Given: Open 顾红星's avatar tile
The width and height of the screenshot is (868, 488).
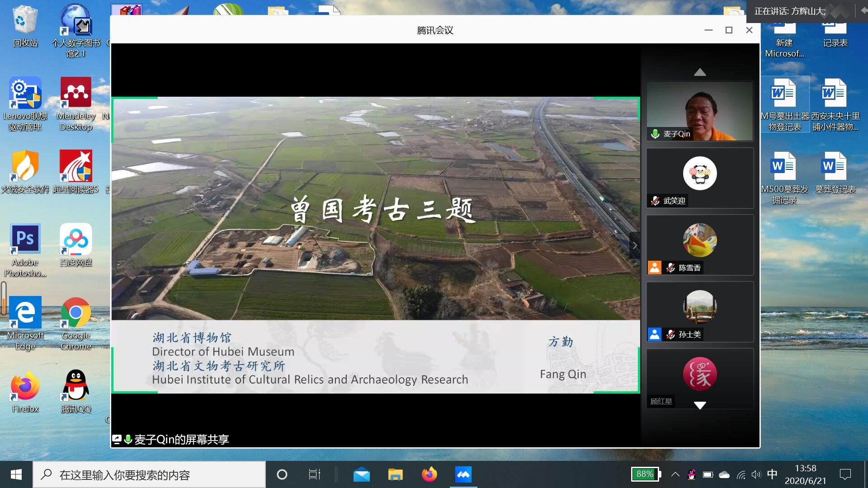Looking at the screenshot, I should tap(699, 374).
